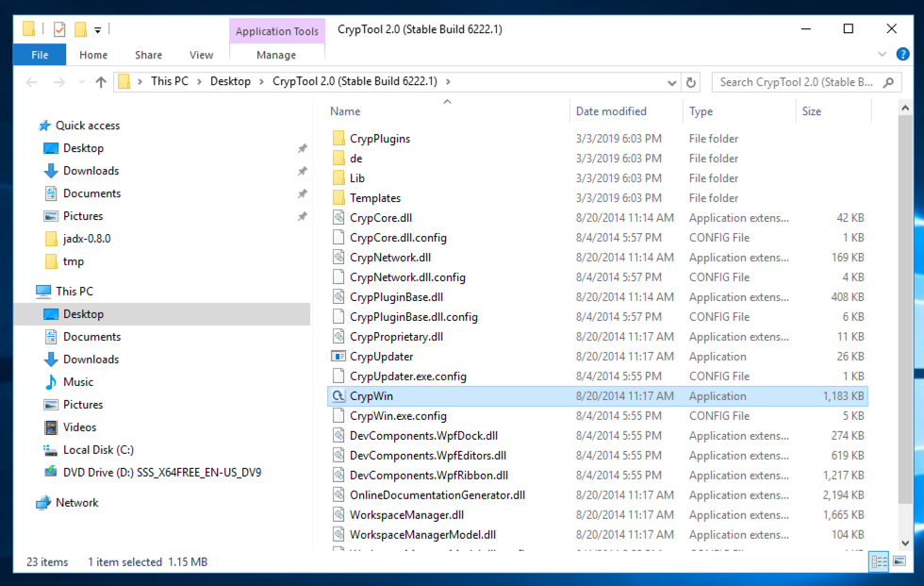Click the Help question mark icon
Screen dimensions: 924x586
902,54
